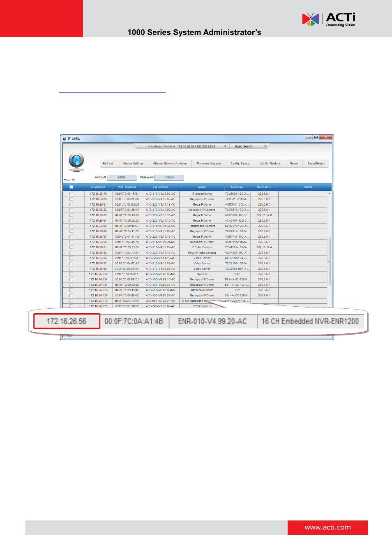Check the box for 172.16.26.86
Image resolution: width=392 pixels, height=555 pixels.
71,231
